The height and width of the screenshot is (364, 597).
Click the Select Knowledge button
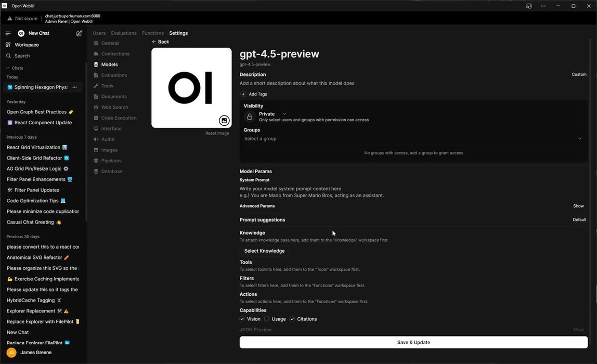264,251
